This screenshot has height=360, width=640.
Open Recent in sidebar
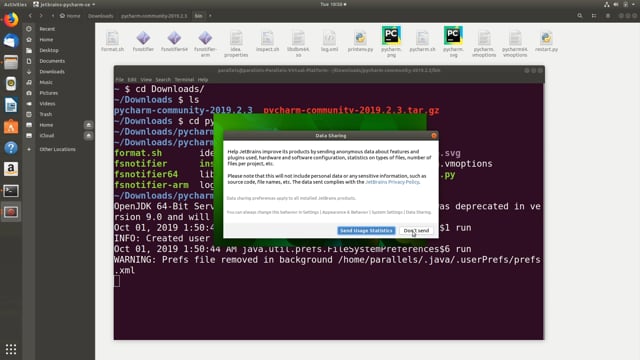point(47,29)
